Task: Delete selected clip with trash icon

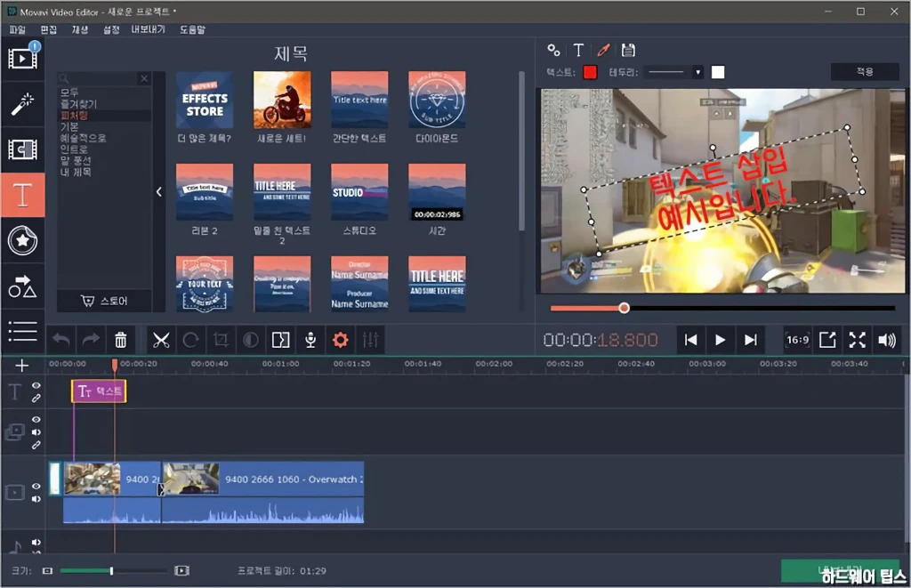Action: [121, 340]
